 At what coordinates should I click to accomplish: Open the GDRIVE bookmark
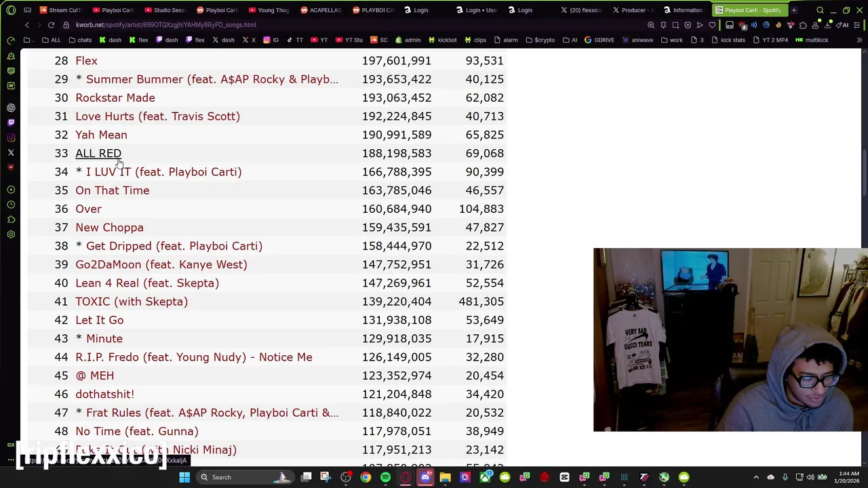pyautogui.click(x=599, y=40)
